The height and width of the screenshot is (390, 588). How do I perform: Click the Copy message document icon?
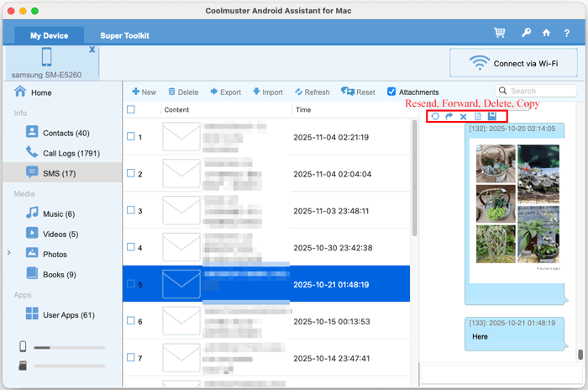(477, 116)
